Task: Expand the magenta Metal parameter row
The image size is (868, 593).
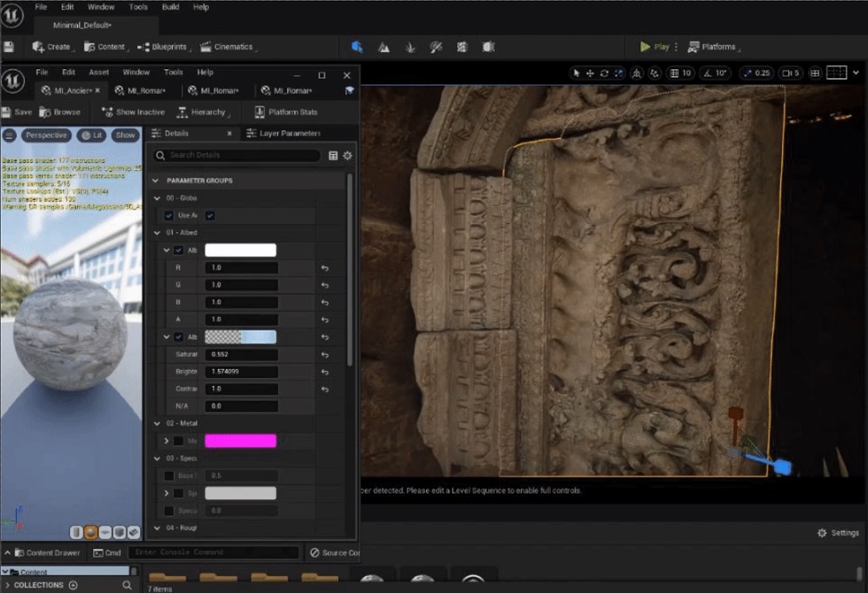Action: click(166, 441)
